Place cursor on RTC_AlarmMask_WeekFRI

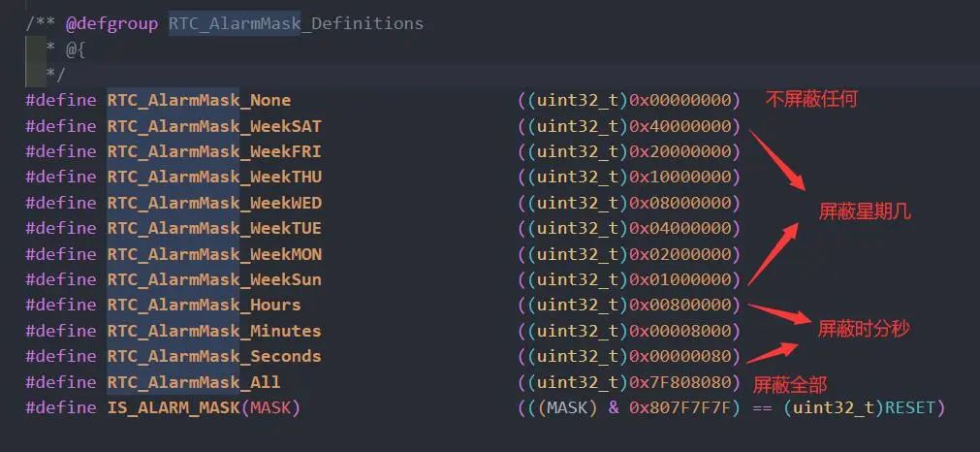pos(214,152)
